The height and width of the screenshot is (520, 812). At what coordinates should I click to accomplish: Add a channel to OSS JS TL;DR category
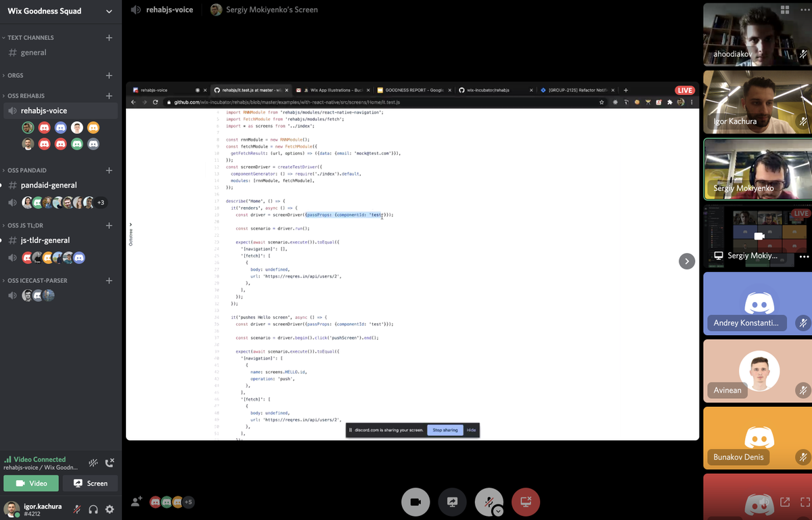109,225
